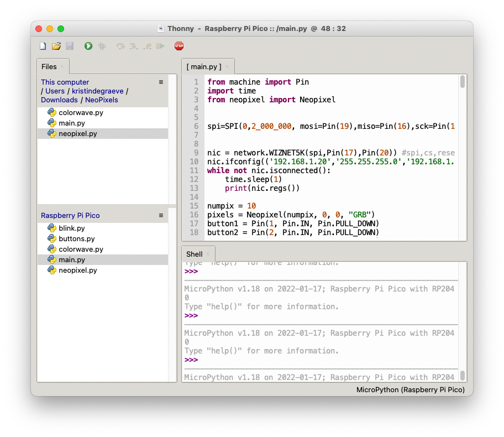Debug the current script with the bug icon
The image size is (504, 437).
coord(102,46)
